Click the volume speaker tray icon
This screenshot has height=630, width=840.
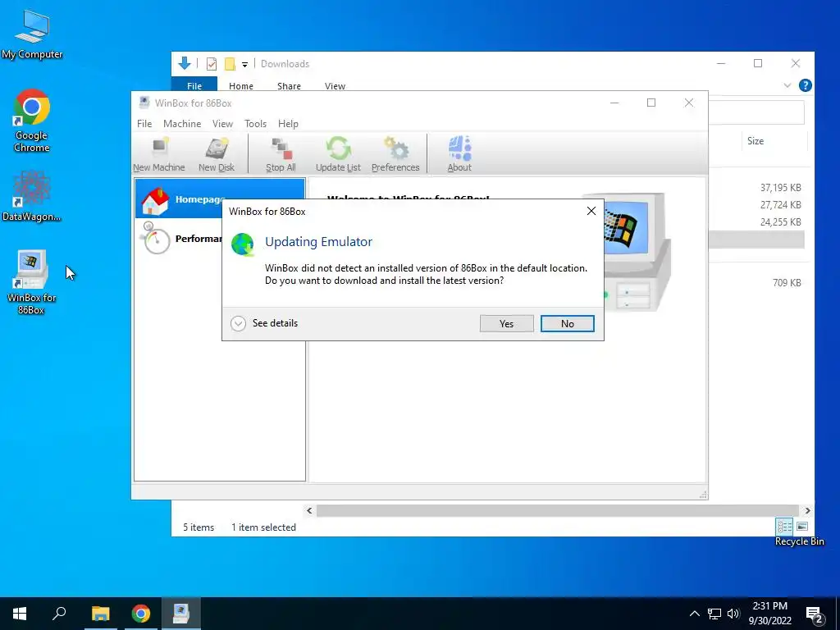coord(733,614)
